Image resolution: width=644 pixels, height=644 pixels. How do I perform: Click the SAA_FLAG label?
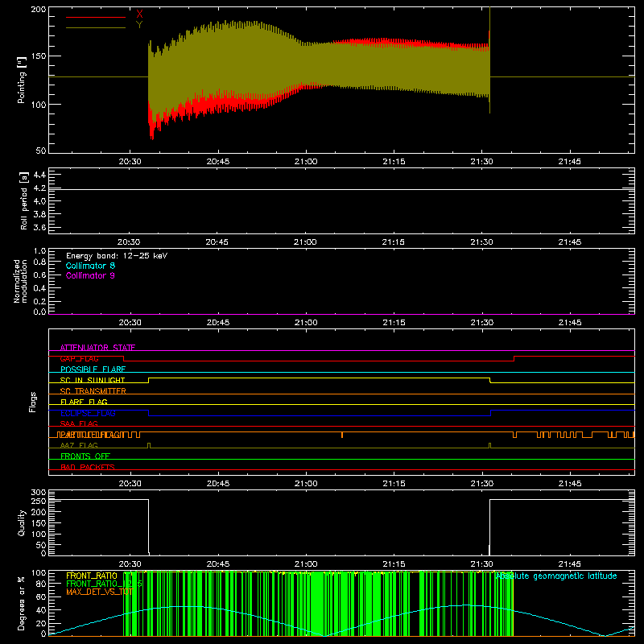click(79, 423)
